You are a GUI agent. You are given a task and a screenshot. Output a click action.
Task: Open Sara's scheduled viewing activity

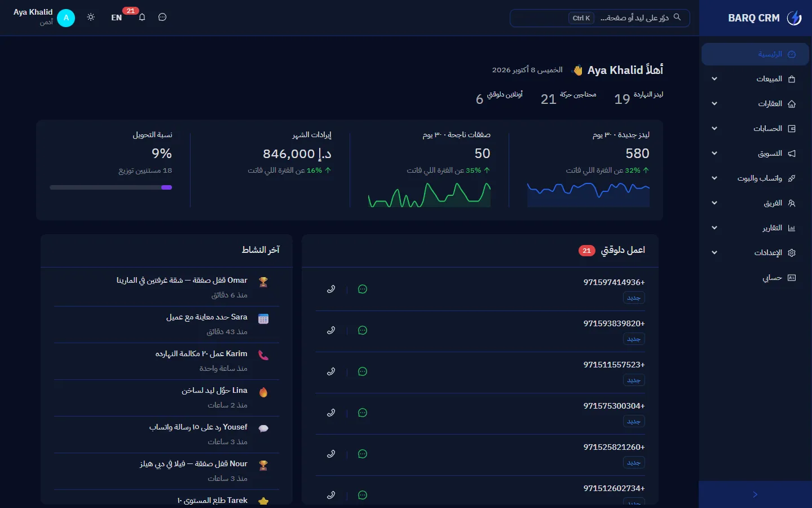167,324
